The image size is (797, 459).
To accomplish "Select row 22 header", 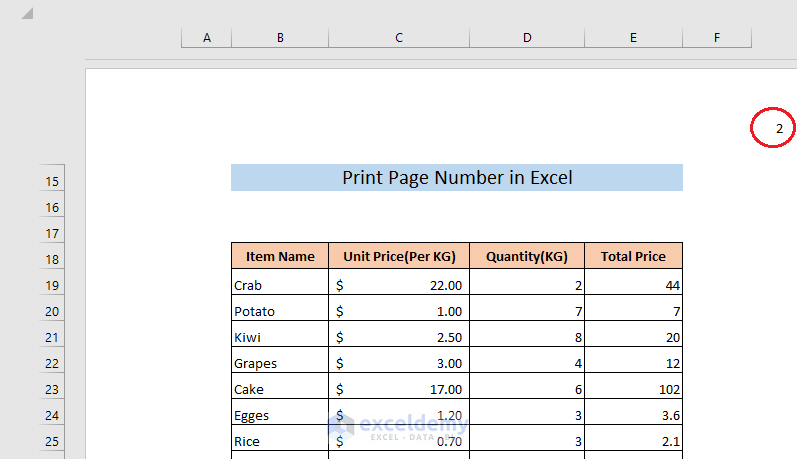I will (52, 359).
